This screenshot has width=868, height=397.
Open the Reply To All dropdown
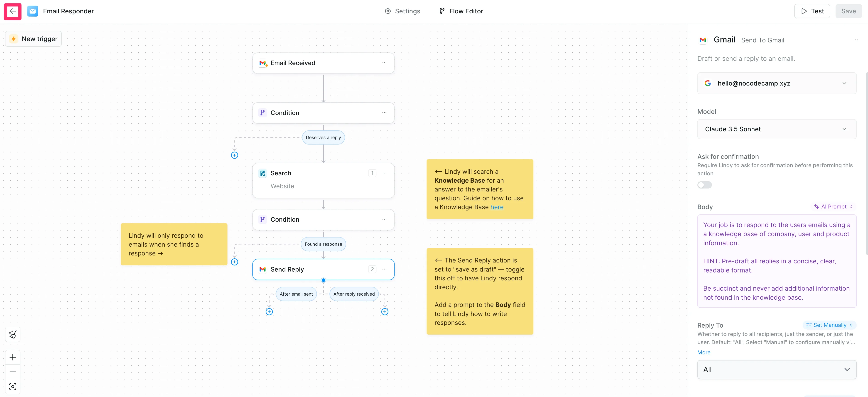(x=776, y=370)
